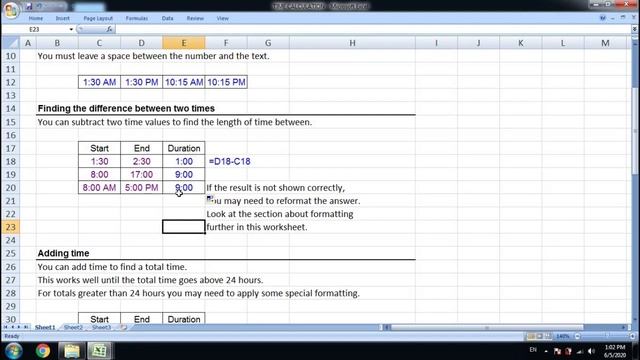Select the 17:00 End cell
The height and width of the screenshot is (360, 640).
(142, 174)
